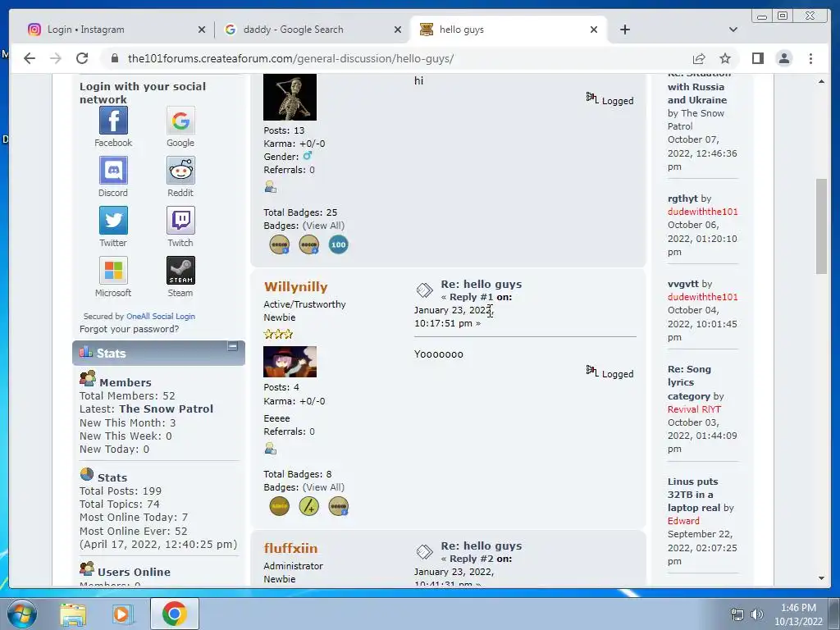Open vvgvtt recent post link

[x=683, y=283]
